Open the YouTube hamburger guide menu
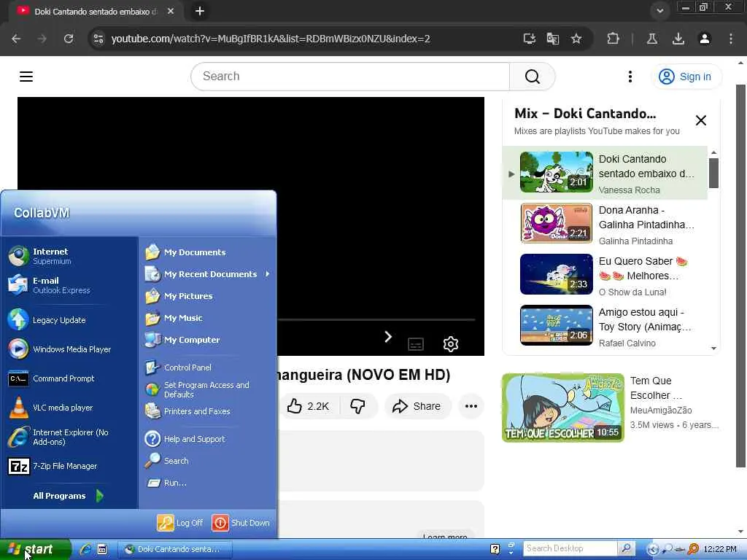Screen dimensions: 747x560 coord(26,77)
